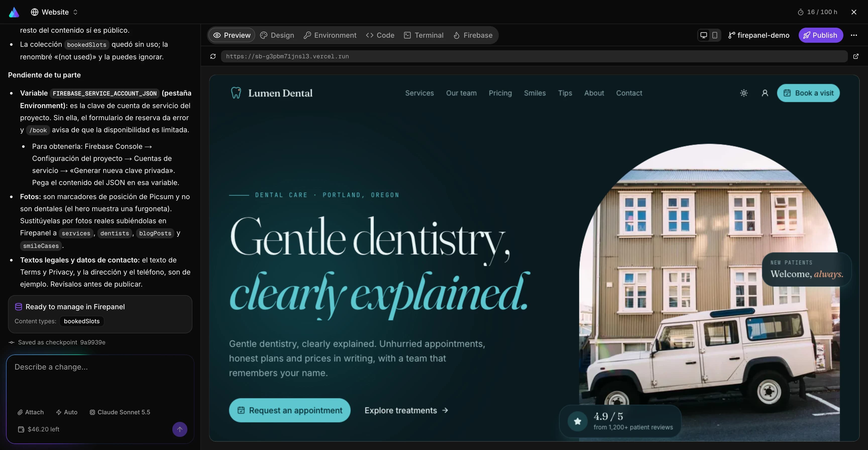Open the Environment tab
The width and height of the screenshot is (868, 450).
(x=330, y=35)
